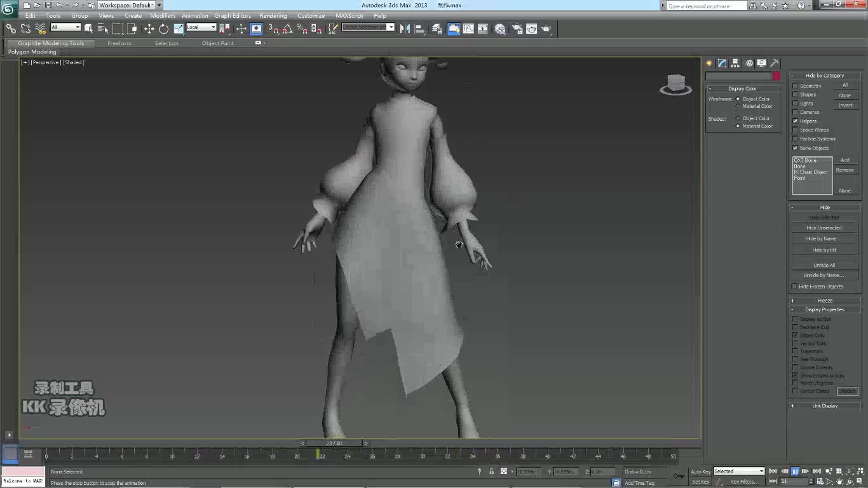The image size is (868, 488).
Task: Open the Graph Editors menu
Action: (x=233, y=16)
